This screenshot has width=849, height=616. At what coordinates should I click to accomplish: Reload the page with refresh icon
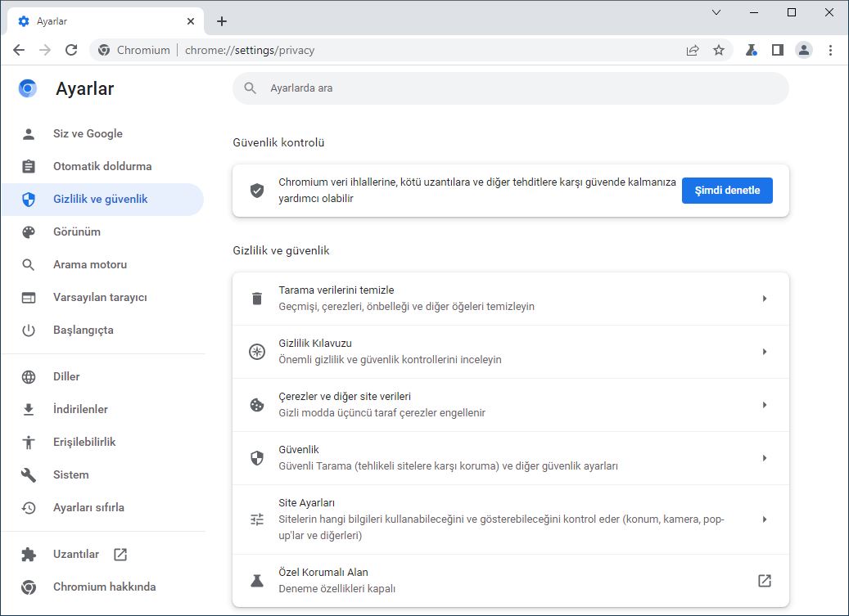pos(71,50)
